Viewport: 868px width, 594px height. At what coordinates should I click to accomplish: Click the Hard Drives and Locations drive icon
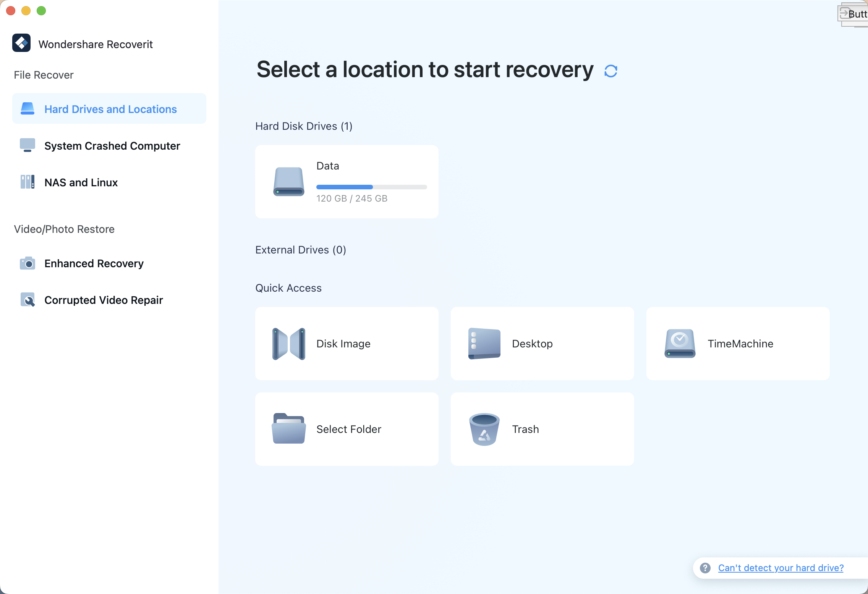[28, 109]
